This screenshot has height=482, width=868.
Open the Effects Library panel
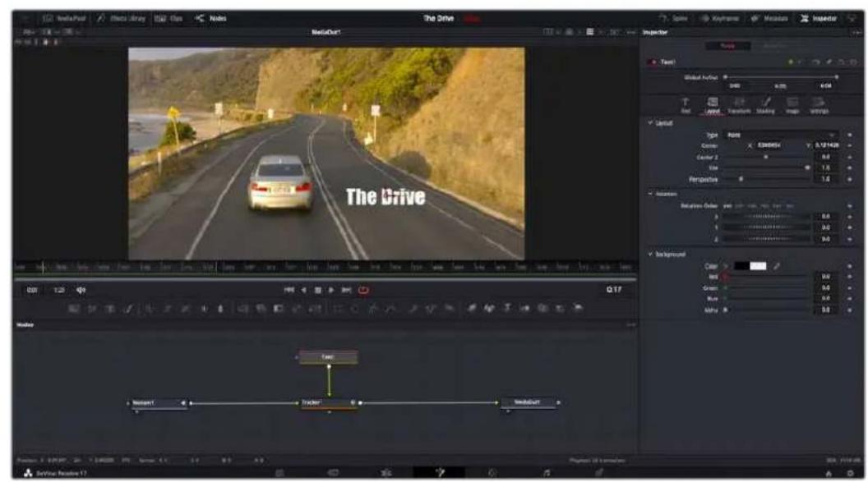point(121,18)
